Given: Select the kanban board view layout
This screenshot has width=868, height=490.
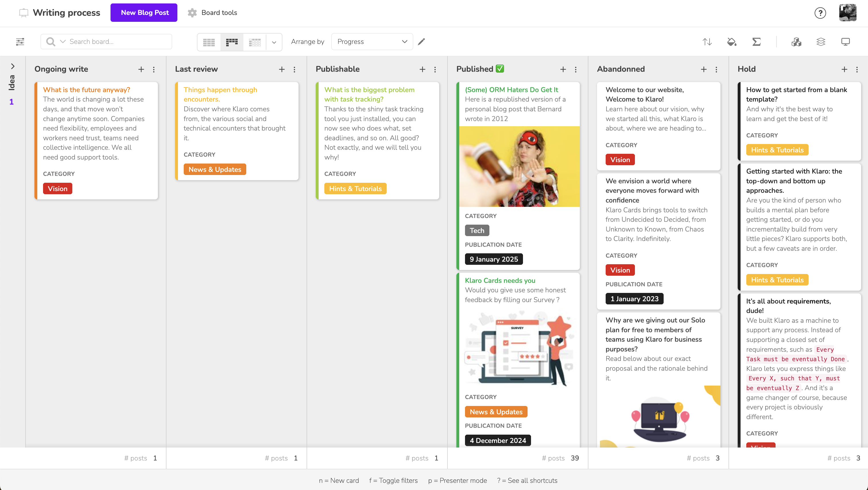Looking at the screenshot, I should click(x=232, y=42).
